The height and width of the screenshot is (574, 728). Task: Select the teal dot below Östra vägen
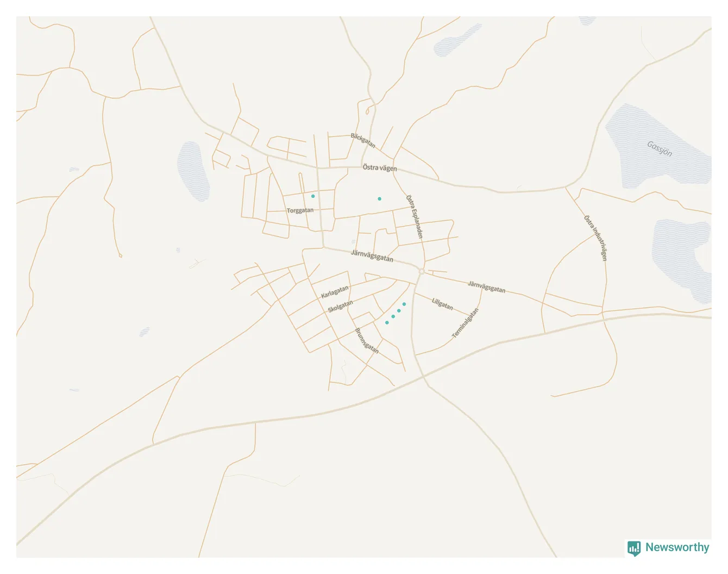tap(380, 199)
